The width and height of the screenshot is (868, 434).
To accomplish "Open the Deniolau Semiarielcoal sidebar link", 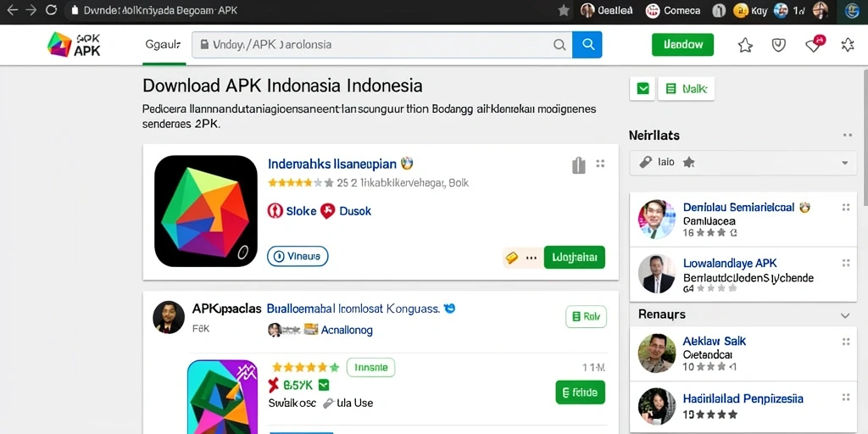I will [738, 208].
